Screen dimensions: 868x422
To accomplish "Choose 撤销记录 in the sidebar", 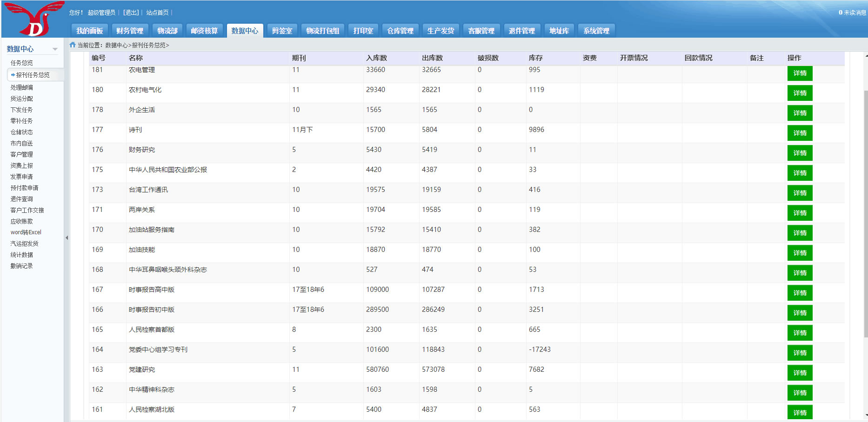I will point(22,266).
